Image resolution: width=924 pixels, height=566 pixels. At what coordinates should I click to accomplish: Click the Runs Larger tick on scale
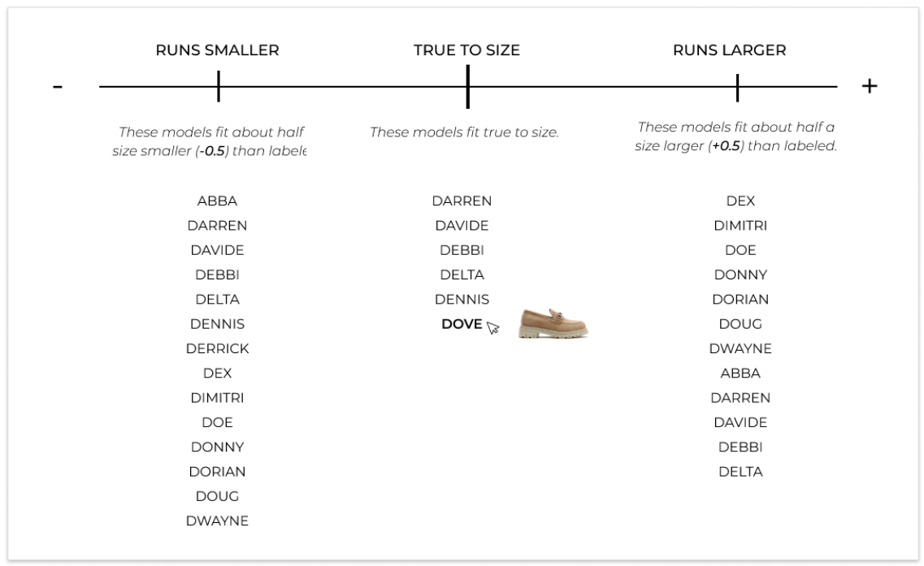point(737,87)
